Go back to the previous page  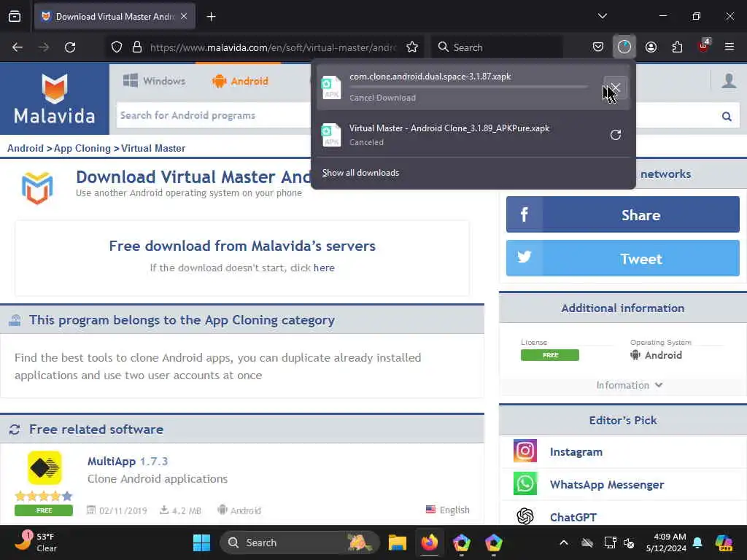[18, 47]
